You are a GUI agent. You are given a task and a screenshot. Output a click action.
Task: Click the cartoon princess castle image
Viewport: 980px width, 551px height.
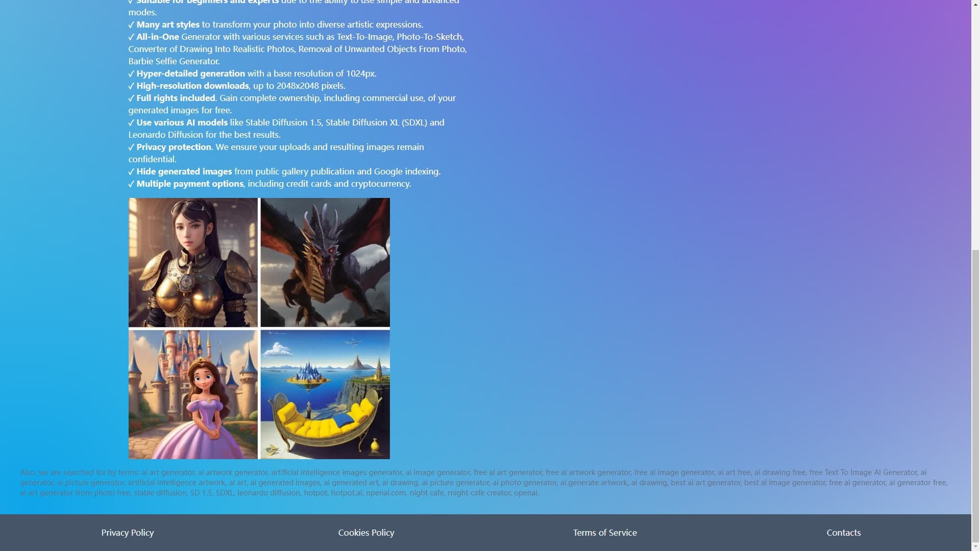click(193, 394)
